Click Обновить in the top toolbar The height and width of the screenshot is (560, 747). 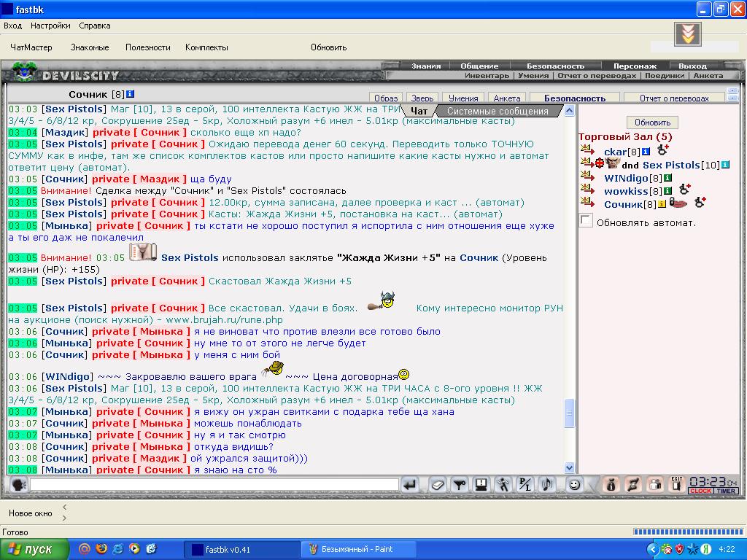click(x=329, y=47)
